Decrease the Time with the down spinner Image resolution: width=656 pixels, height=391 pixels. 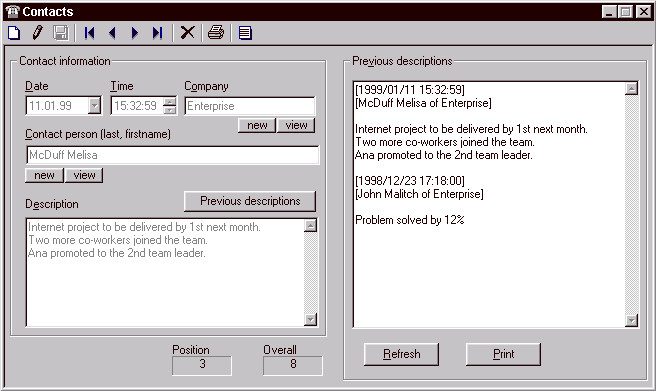(x=170, y=110)
